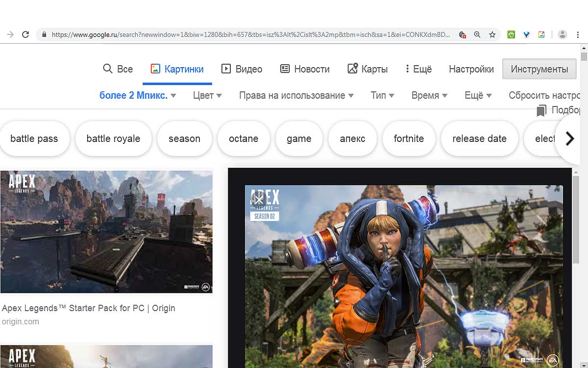Open the colorful image extension icon
588x368 pixels.
click(x=541, y=35)
